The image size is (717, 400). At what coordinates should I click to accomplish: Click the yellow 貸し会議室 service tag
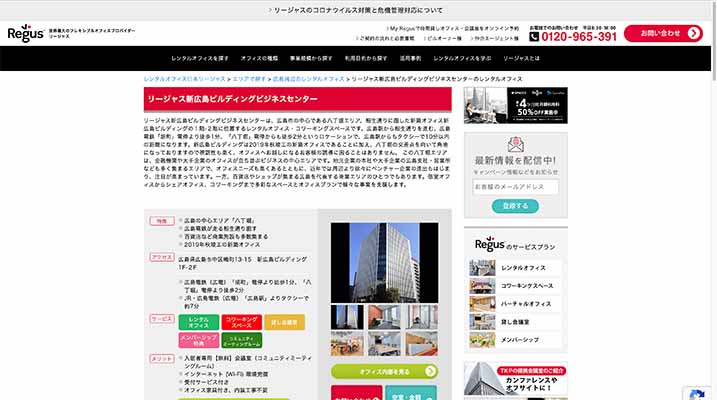(284, 322)
